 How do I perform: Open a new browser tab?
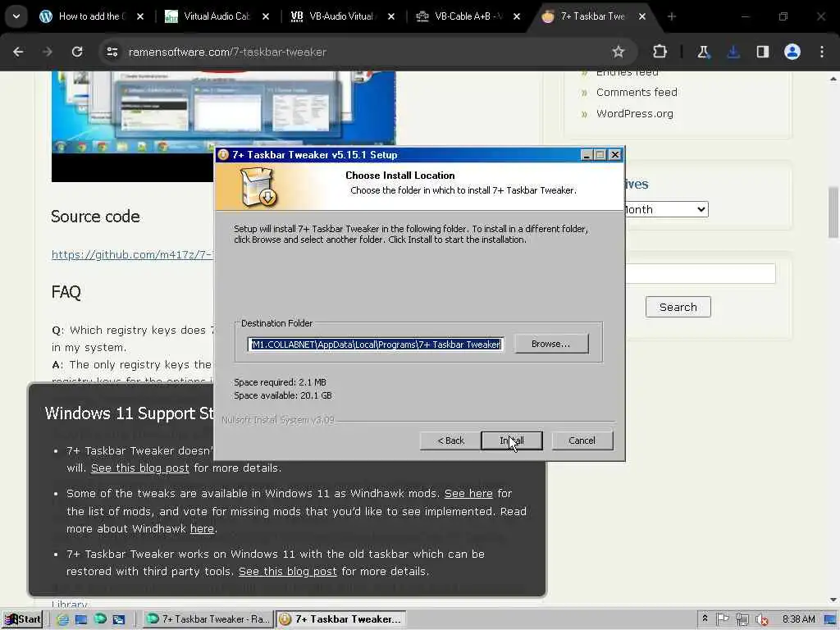[x=671, y=16]
